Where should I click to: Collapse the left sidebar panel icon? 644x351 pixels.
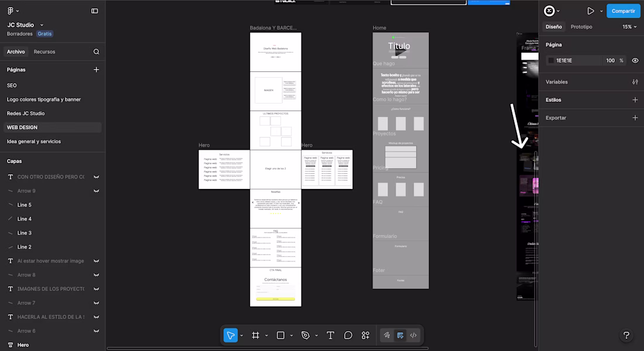point(94,11)
